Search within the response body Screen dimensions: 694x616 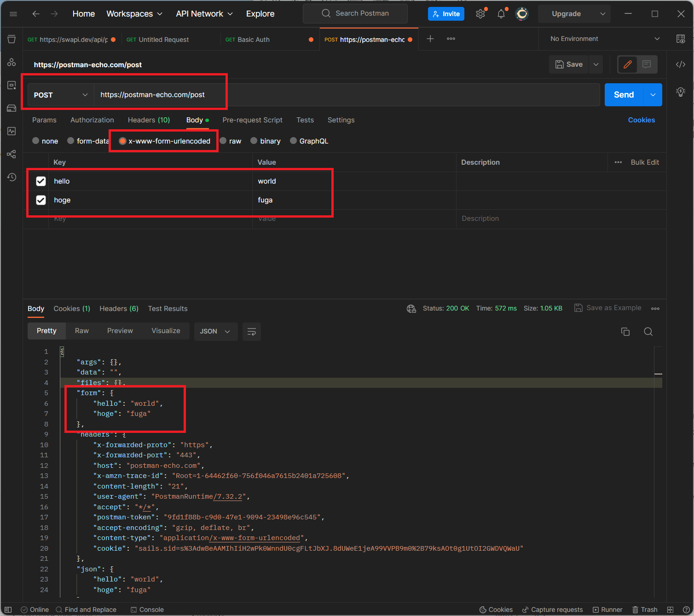(648, 332)
